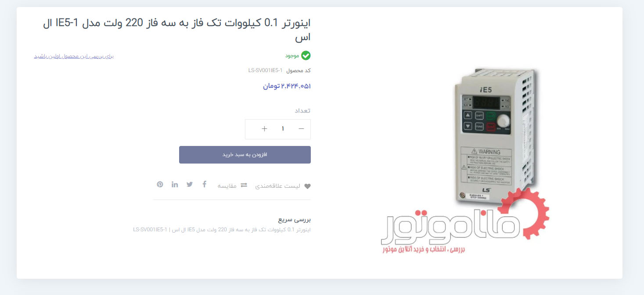Open the 'برای بررسی این محصول اولین باشید' link
The image size is (644, 295).
tap(74, 56)
